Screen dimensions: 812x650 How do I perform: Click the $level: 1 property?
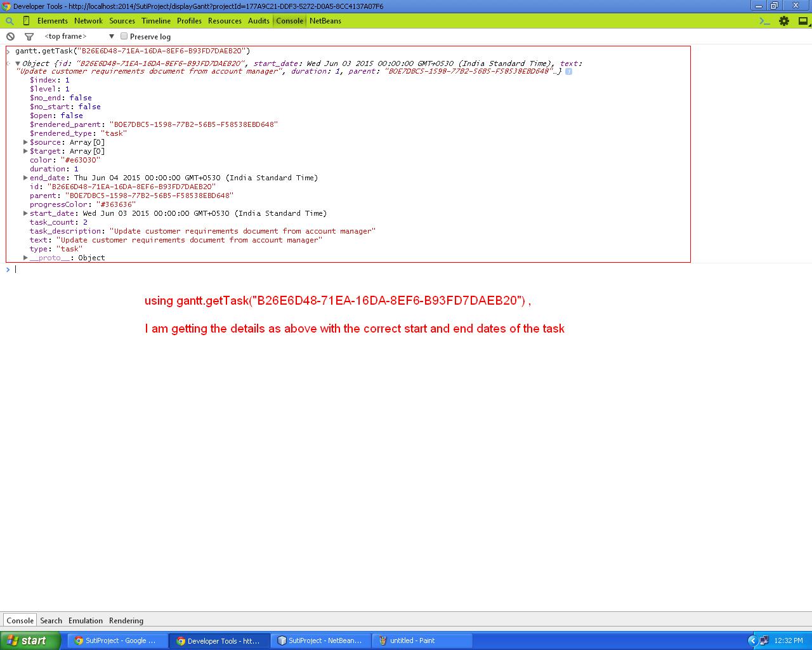coord(49,89)
